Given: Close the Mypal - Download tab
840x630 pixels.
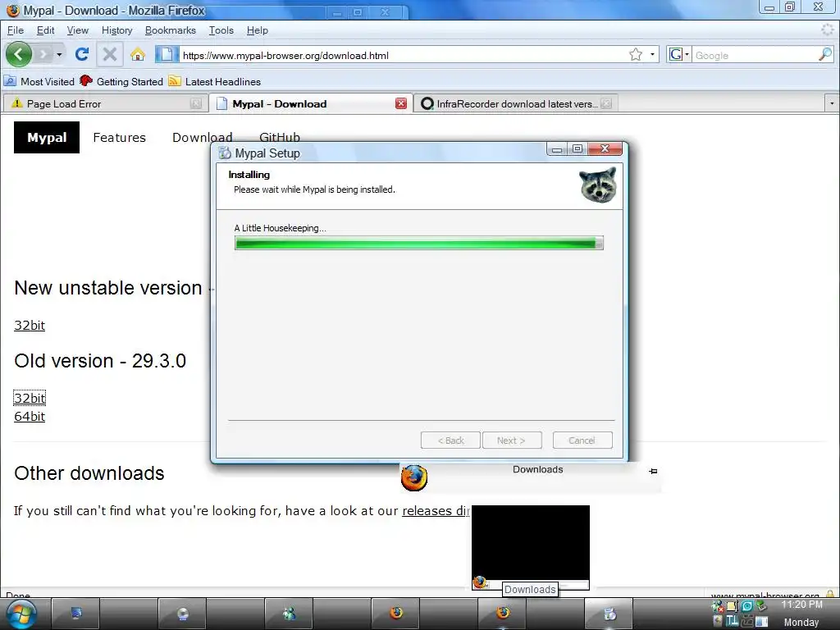Looking at the screenshot, I should click(400, 104).
